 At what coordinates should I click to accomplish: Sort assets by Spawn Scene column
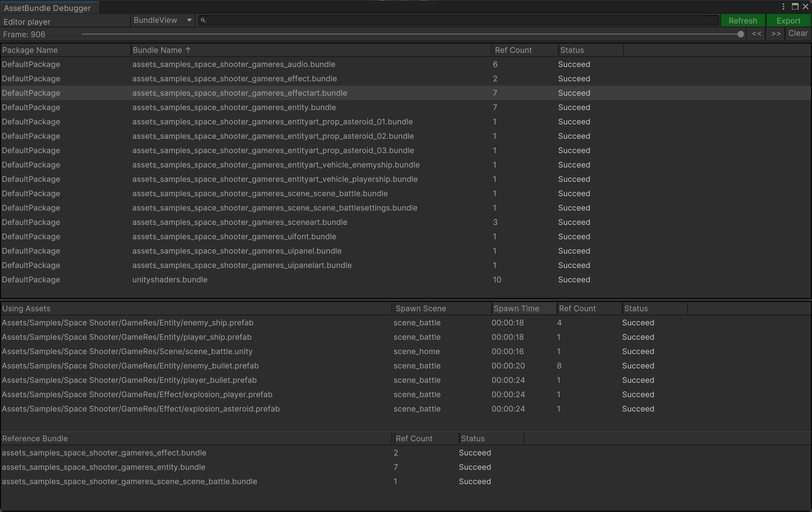click(442, 308)
